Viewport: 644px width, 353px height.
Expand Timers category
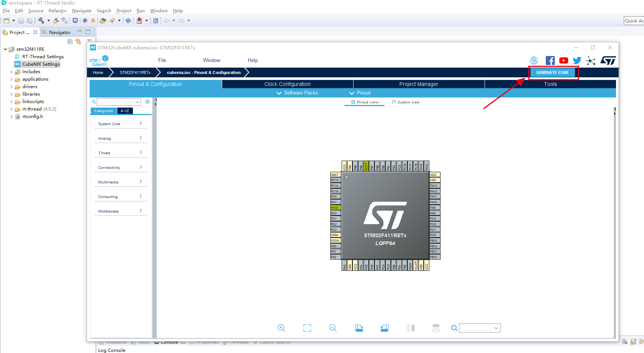tap(120, 153)
